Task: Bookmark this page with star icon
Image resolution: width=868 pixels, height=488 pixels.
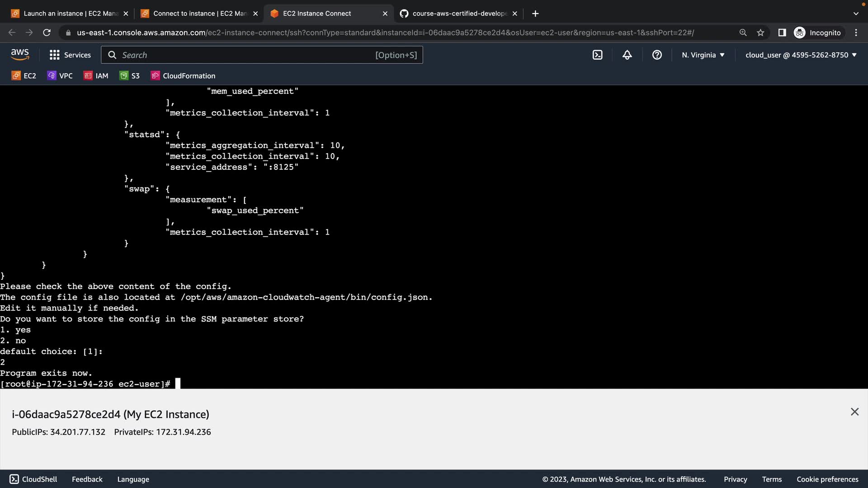Action: [760, 33]
